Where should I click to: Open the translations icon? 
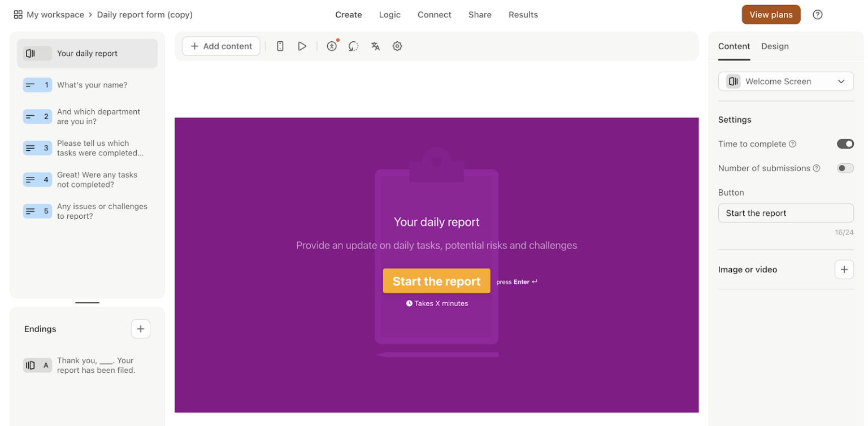pyautogui.click(x=375, y=46)
